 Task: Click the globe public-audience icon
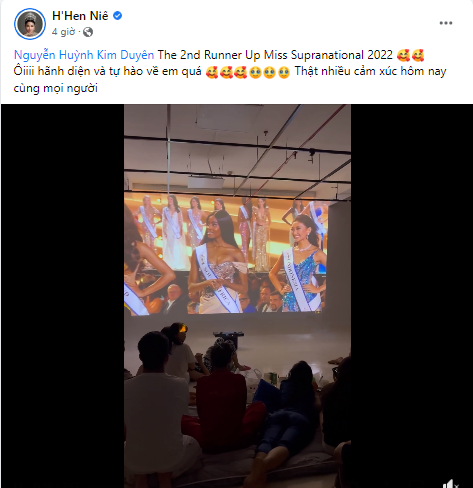click(88, 32)
